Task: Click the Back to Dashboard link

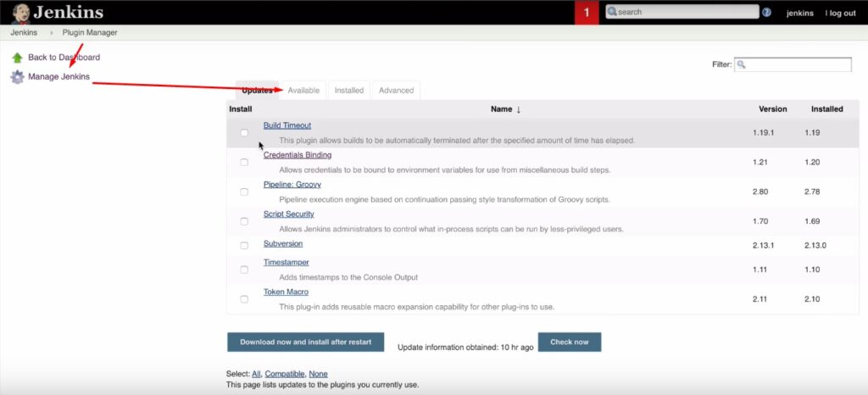Action: (x=64, y=57)
